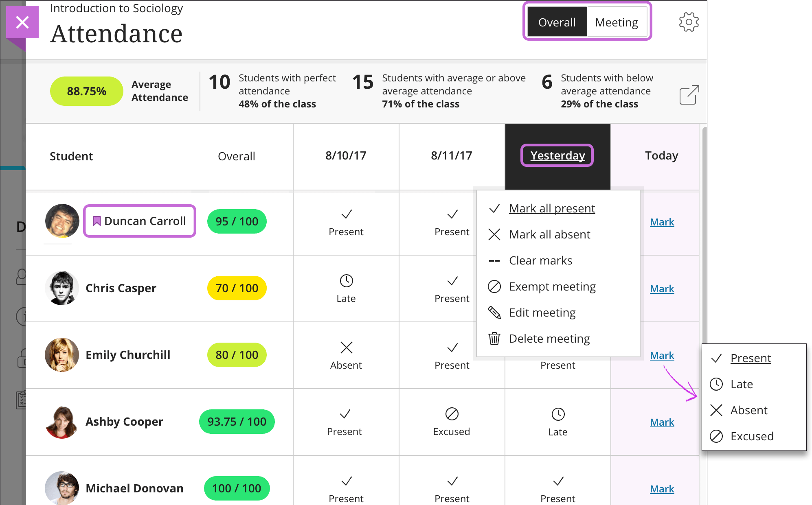This screenshot has width=812, height=505.
Task: Click Duncan Carroll's green 95/100 score pill
Action: 237,221
